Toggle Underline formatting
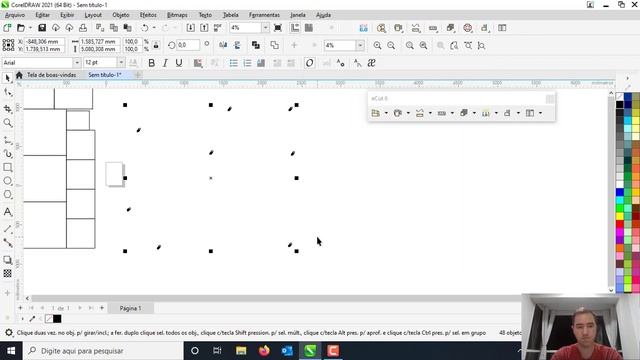This screenshot has height=360, width=640. point(179,63)
